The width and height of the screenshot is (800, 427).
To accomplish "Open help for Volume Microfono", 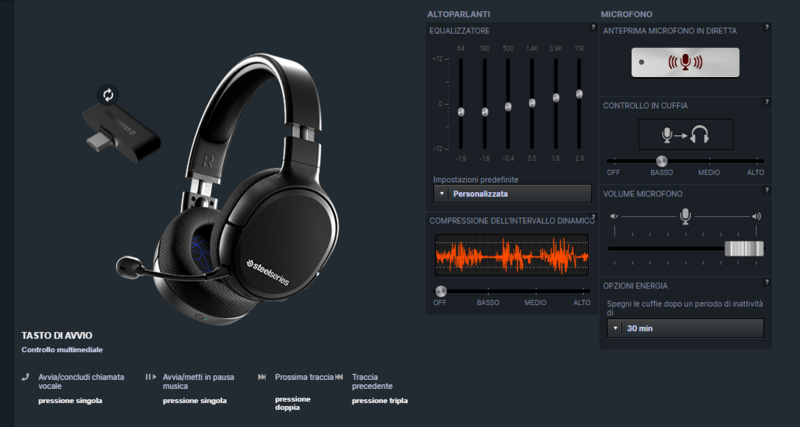I will click(x=766, y=190).
